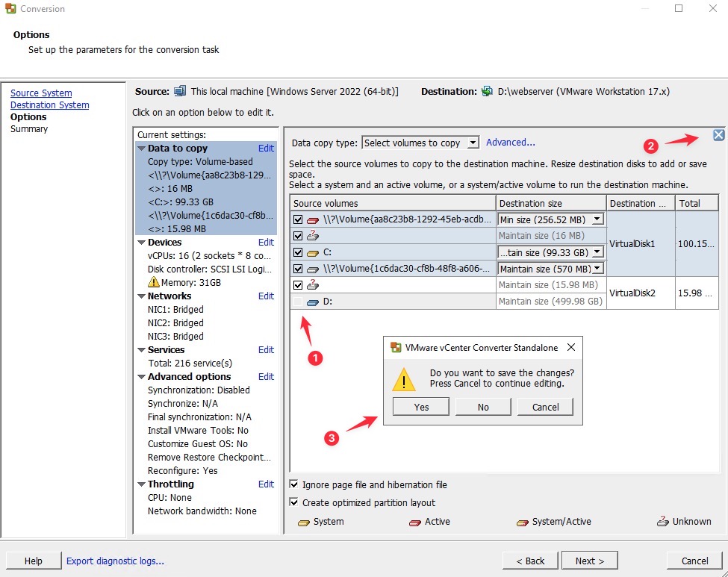Open Export diagnostic logs link

coord(115,561)
